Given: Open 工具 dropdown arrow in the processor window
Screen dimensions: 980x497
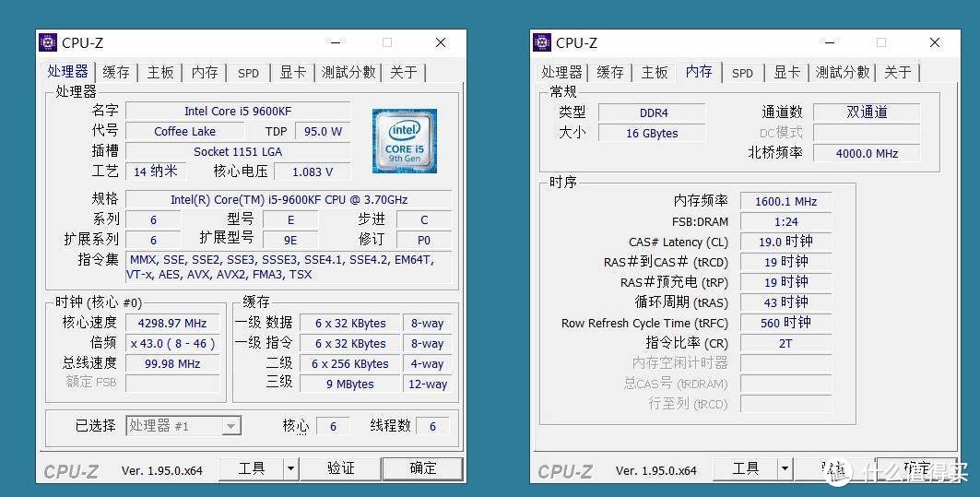Looking at the screenshot, I should coord(290,468).
